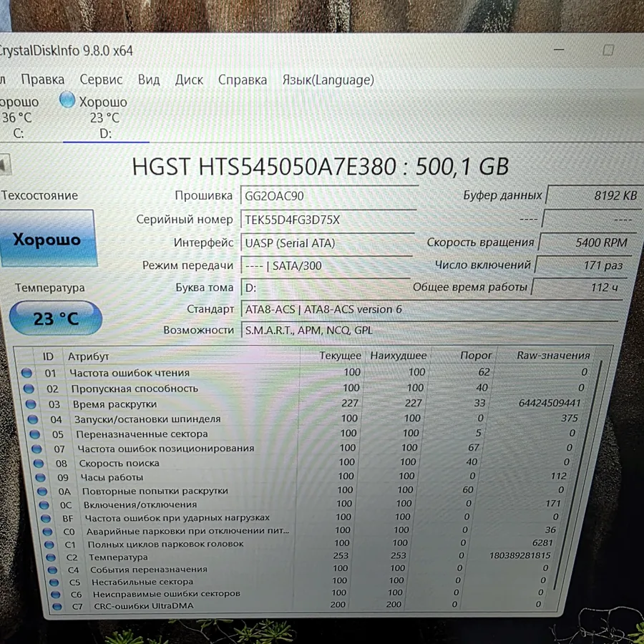
Task: Click the Возможности field S.M.A.R.T., APM, NCQ, GPL
Action: click(x=429, y=330)
